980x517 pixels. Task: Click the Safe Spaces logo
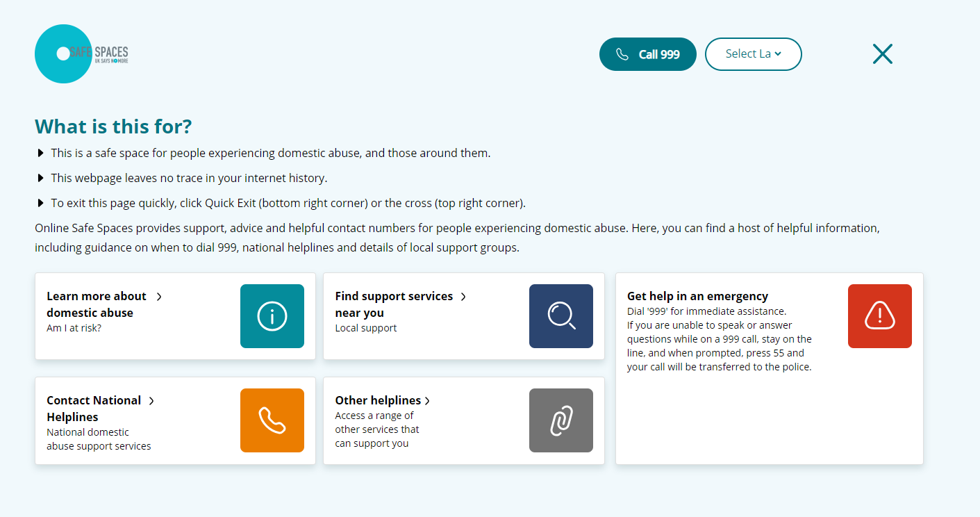pos(82,54)
